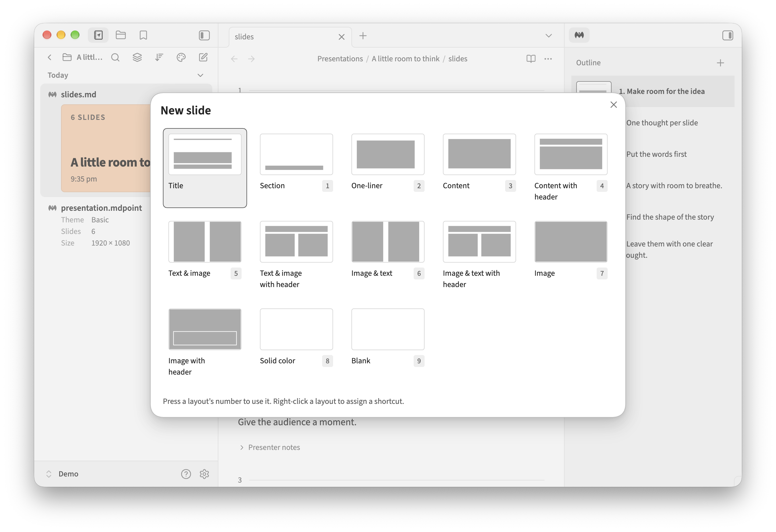Switch to reading view book icon

point(530,59)
